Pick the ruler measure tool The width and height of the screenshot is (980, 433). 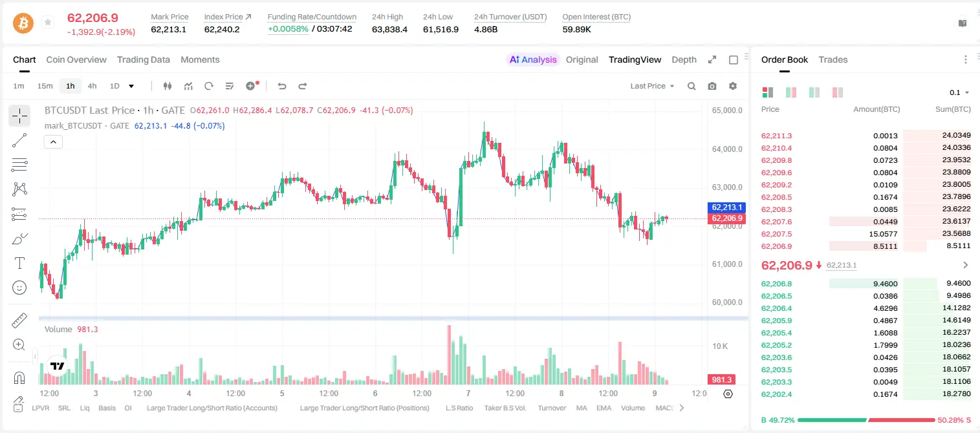point(19,320)
